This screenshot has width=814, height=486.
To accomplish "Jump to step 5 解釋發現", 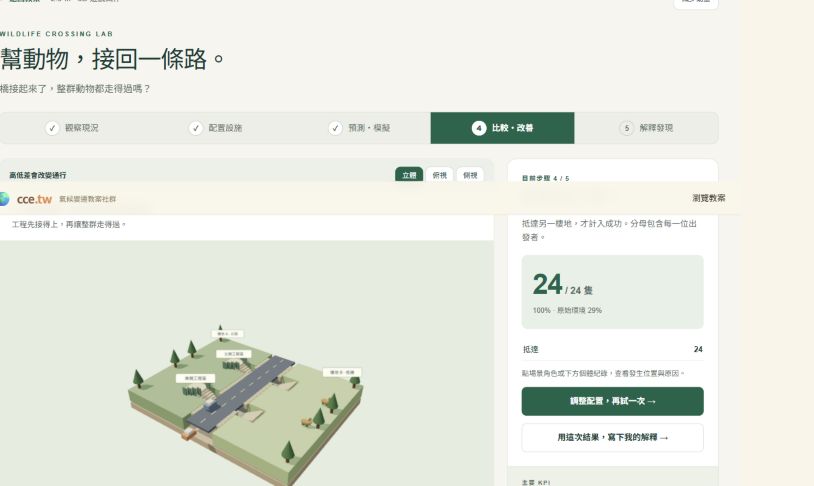I will coord(646,128).
